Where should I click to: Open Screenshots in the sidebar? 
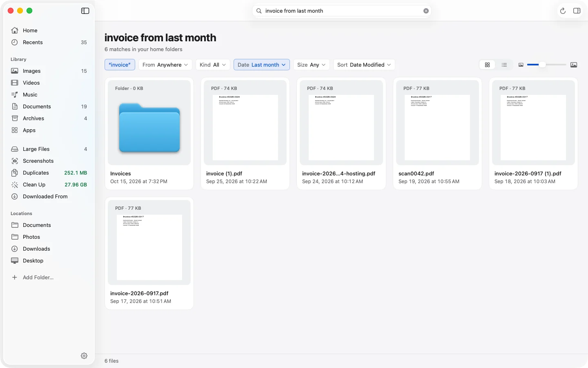[x=49, y=161]
